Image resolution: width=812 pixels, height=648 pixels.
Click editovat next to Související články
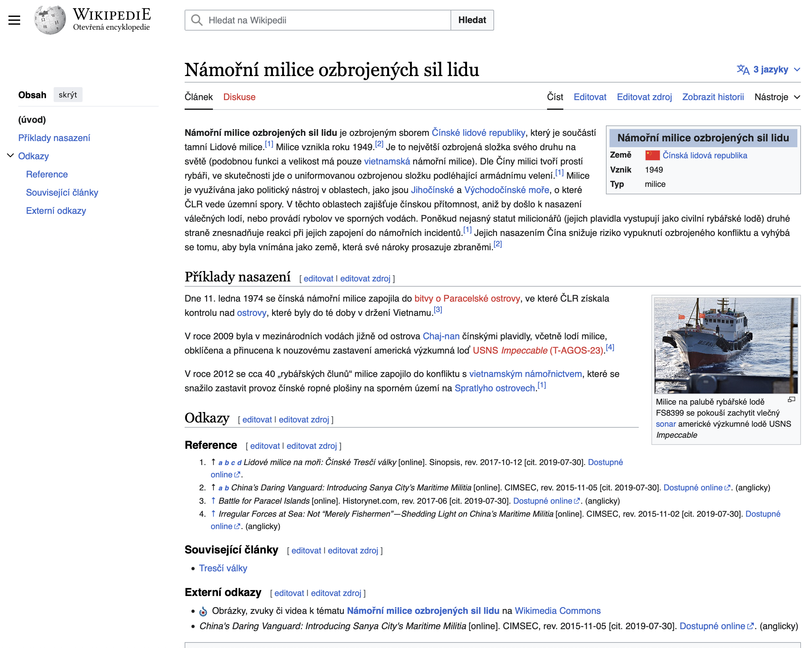tap(306, 551)
